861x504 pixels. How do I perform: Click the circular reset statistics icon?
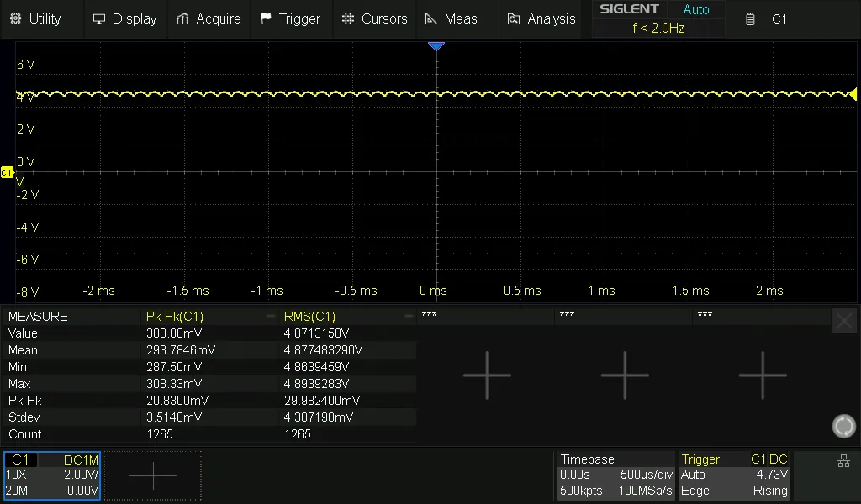click(843, 426)
